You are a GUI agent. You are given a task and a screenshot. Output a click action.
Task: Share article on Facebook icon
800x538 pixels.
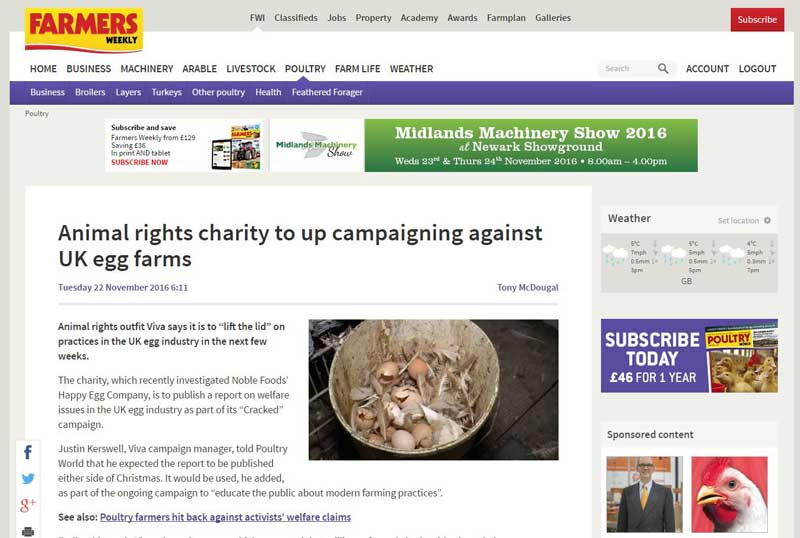(x=28, y=452)
